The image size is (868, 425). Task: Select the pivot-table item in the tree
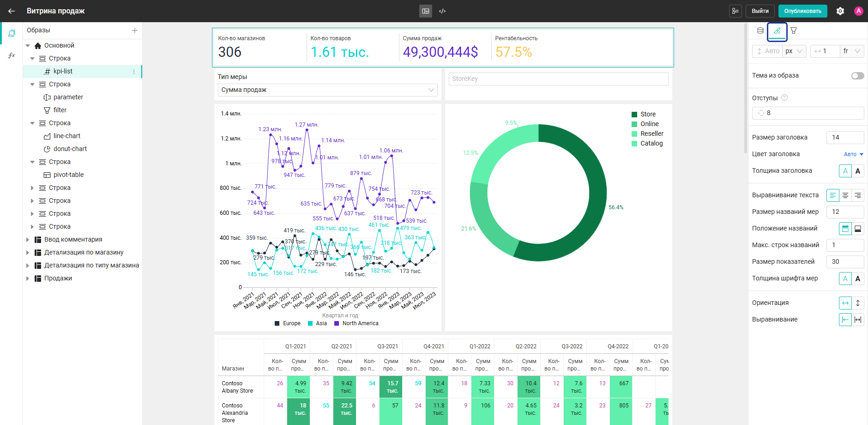click(68, 175)
